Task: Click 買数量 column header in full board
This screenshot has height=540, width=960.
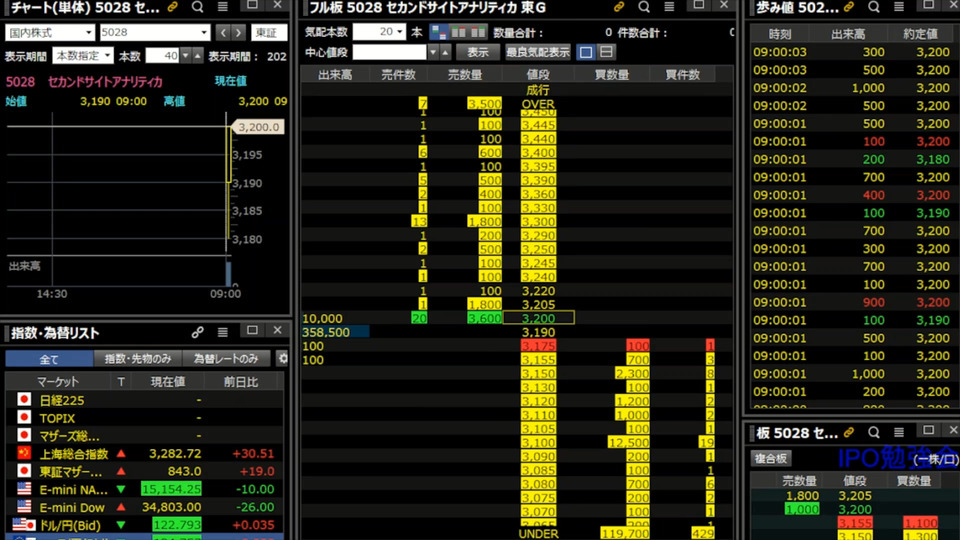Action: point(612,75)
